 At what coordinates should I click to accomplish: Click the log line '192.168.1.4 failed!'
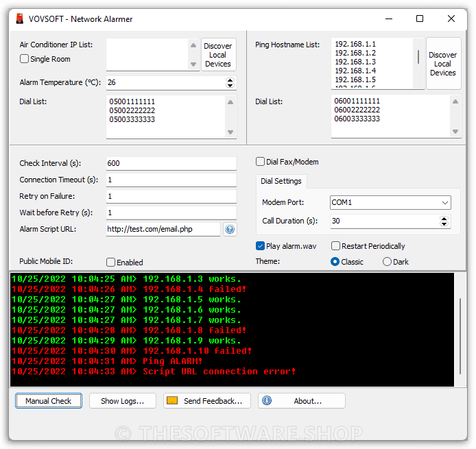click(129, 289)
